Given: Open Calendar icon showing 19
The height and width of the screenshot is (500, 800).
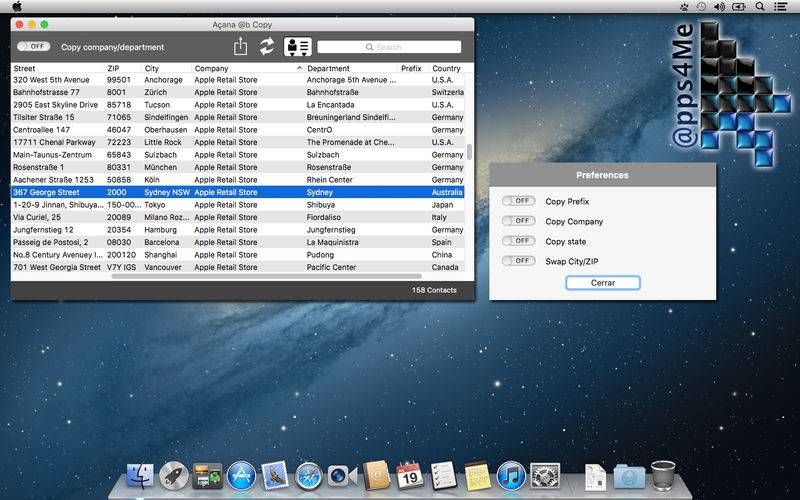Looking at the screenshot, I should point(410,477).
